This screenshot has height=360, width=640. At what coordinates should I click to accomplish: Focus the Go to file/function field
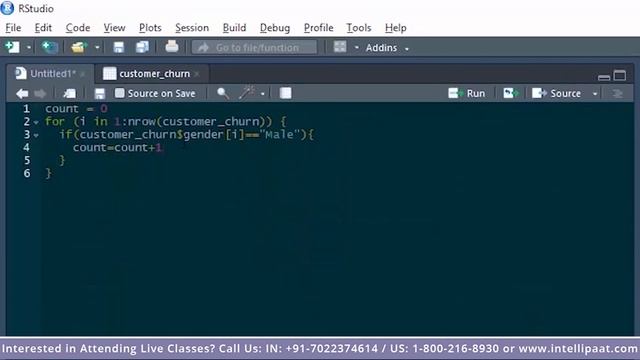(254, 47)
